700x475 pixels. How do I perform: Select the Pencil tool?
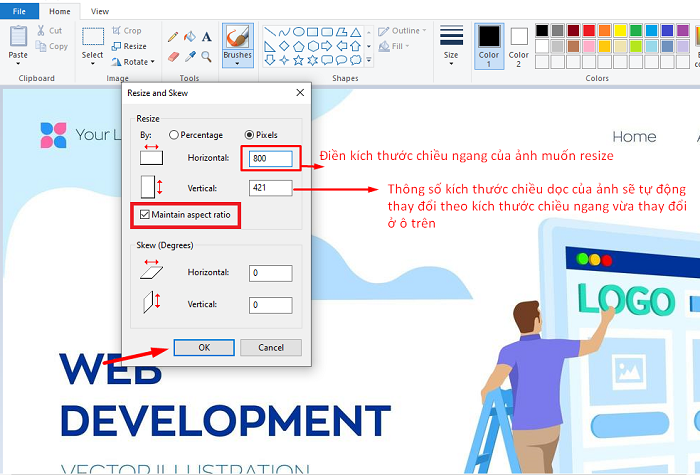tap(173, 37)
